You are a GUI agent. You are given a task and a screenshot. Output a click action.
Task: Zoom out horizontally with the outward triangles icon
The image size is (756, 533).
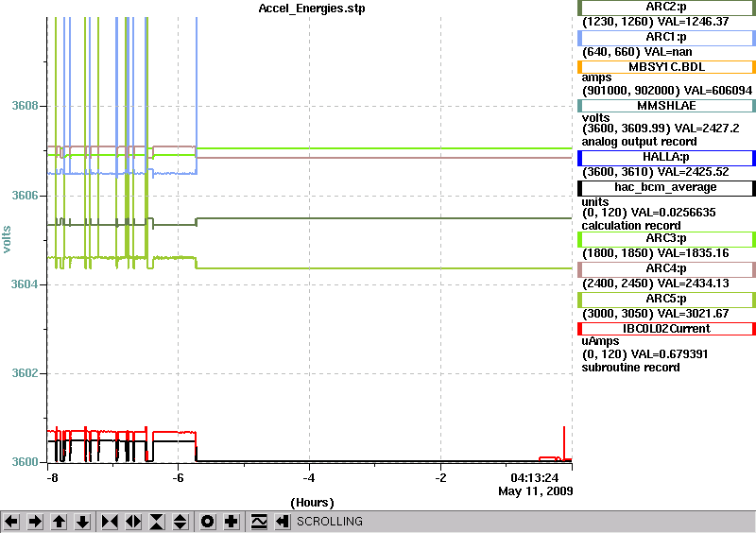click(x=133, y=522)
